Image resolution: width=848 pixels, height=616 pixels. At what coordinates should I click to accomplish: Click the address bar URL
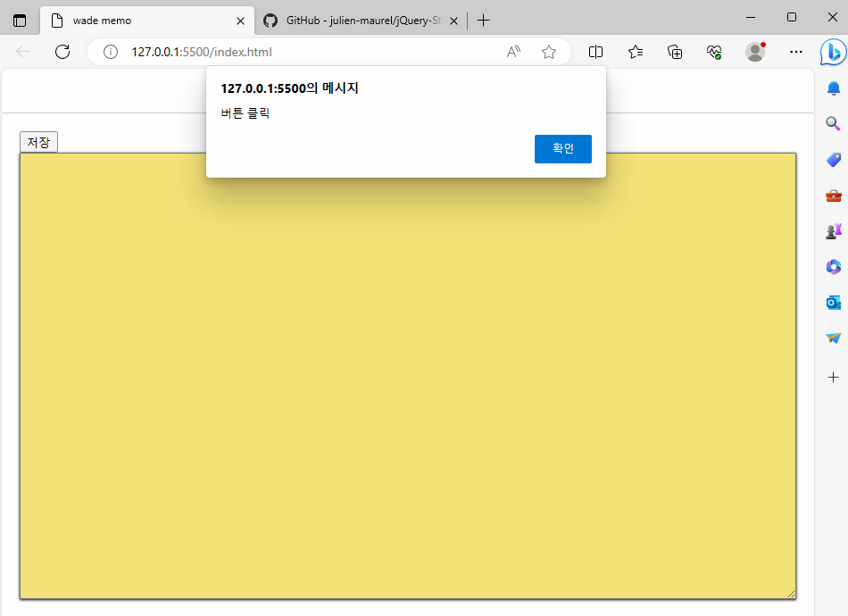click(x=201, y=52)
